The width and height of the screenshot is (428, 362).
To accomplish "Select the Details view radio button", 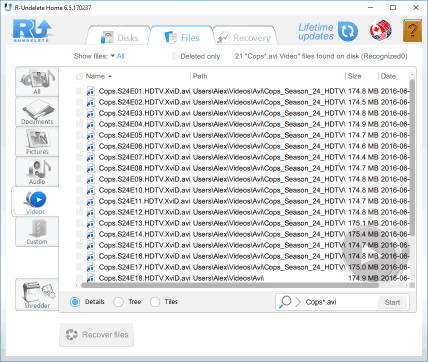I will pyautogui.click(x=75, y=302).
